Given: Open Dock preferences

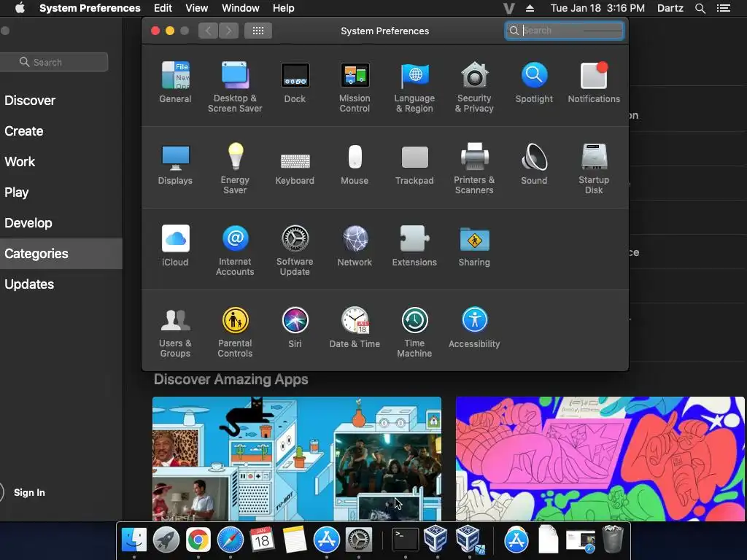Looking at the screenshot, I should tap(295, 82).
